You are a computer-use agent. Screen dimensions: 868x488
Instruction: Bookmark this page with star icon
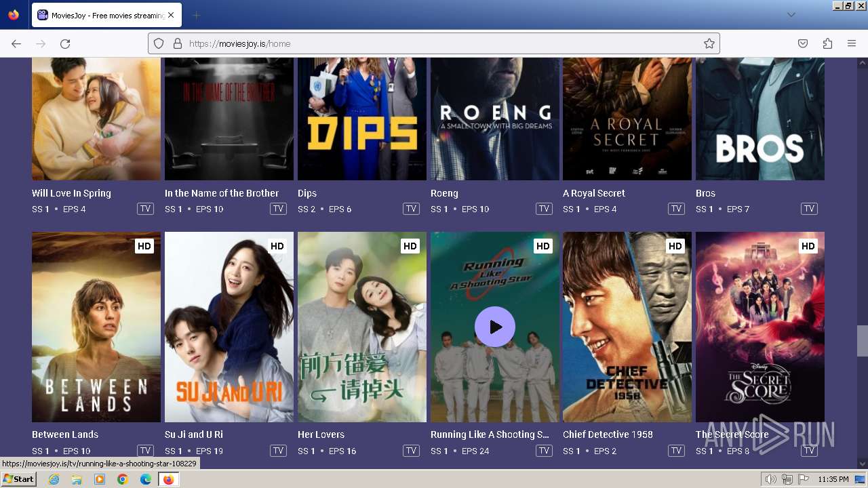coord(709,43)
